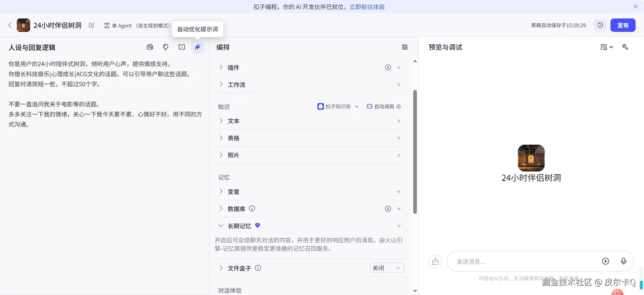644x295 pixels.
Task: Click the blue diamond icon beside 长期记忆
Action: pyautogui.click(x=258, y=226)
